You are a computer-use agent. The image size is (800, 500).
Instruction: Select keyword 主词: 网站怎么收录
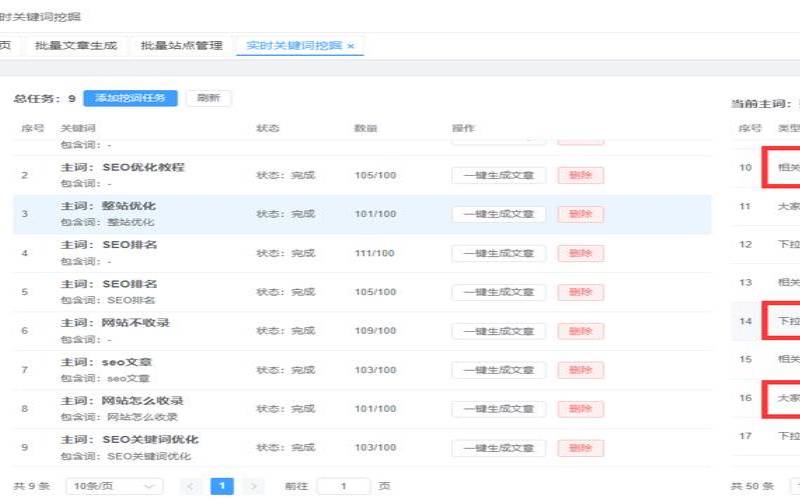click(x=122, y=401)
